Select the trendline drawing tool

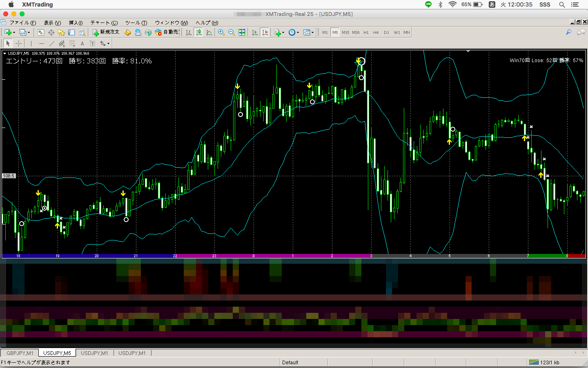[51, 43]
